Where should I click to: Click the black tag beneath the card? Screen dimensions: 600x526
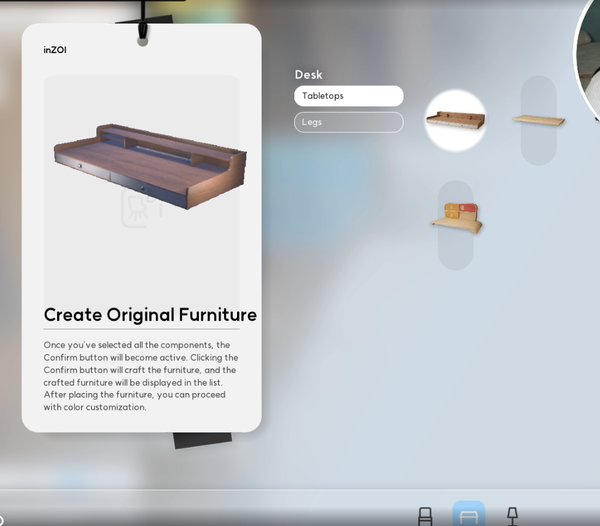(x=202, y=440)
